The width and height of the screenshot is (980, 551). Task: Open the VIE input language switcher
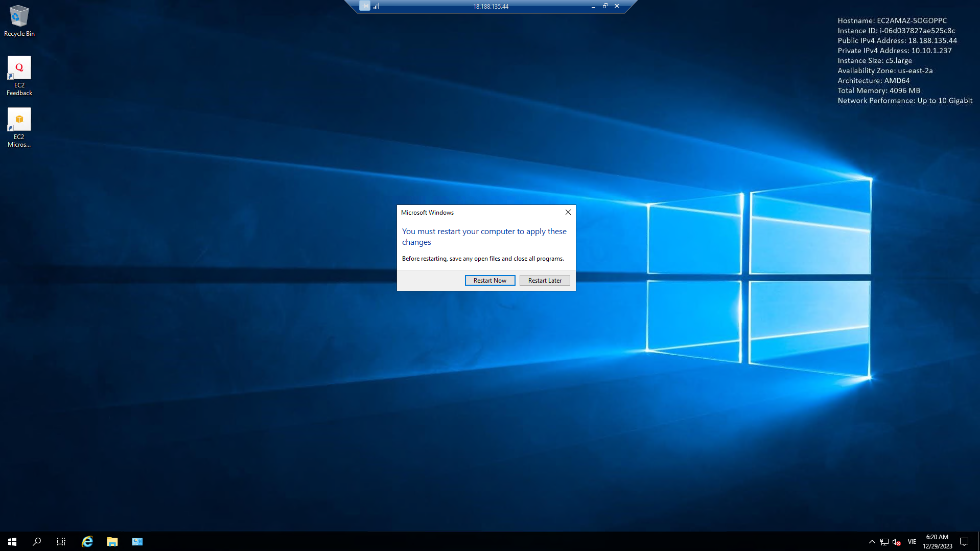click(x=912, y=542)
